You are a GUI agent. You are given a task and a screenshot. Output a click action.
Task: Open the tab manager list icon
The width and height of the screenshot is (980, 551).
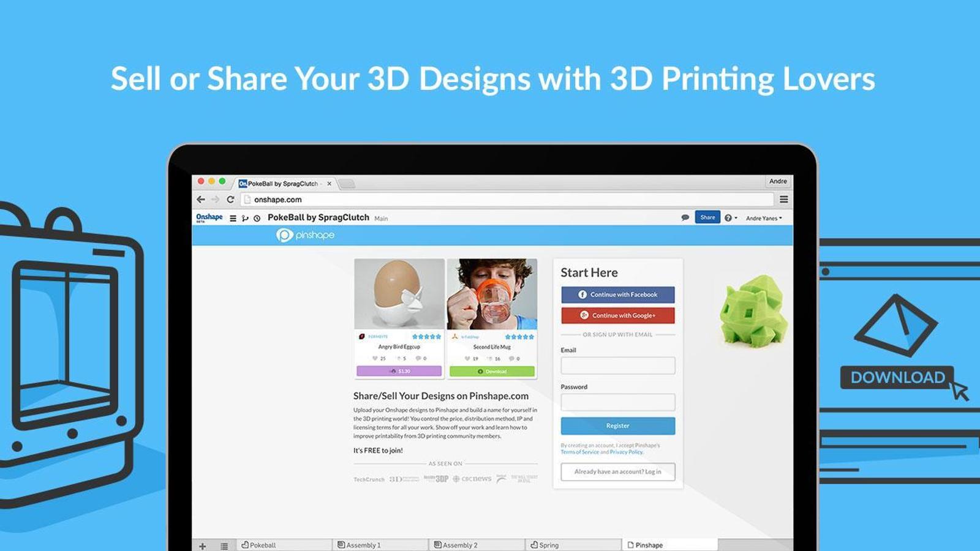pos(224,545)
